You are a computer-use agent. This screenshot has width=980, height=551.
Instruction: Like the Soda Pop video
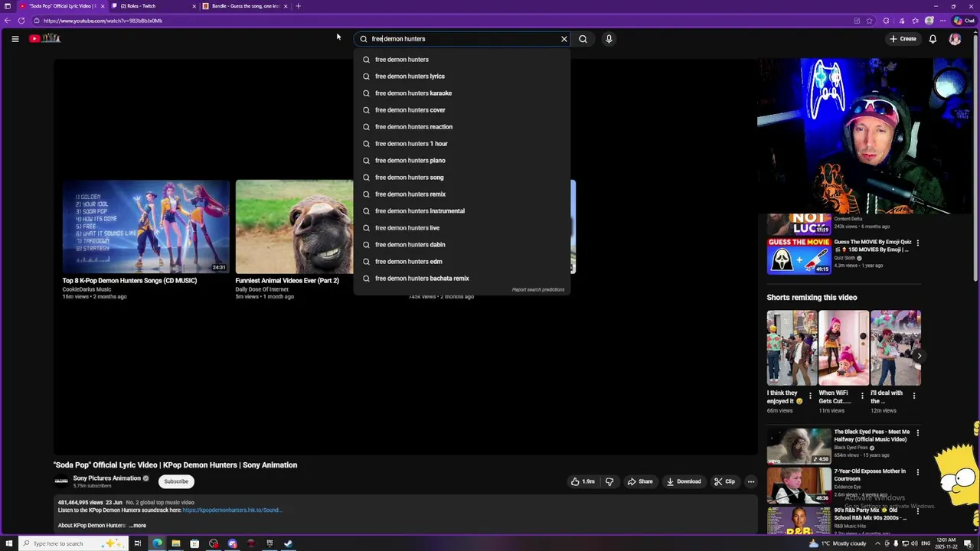583,481
